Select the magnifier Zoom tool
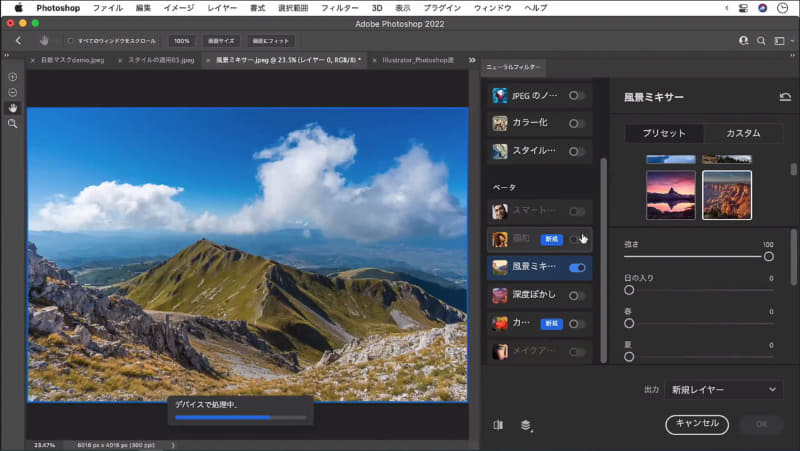 coord(12,123)
